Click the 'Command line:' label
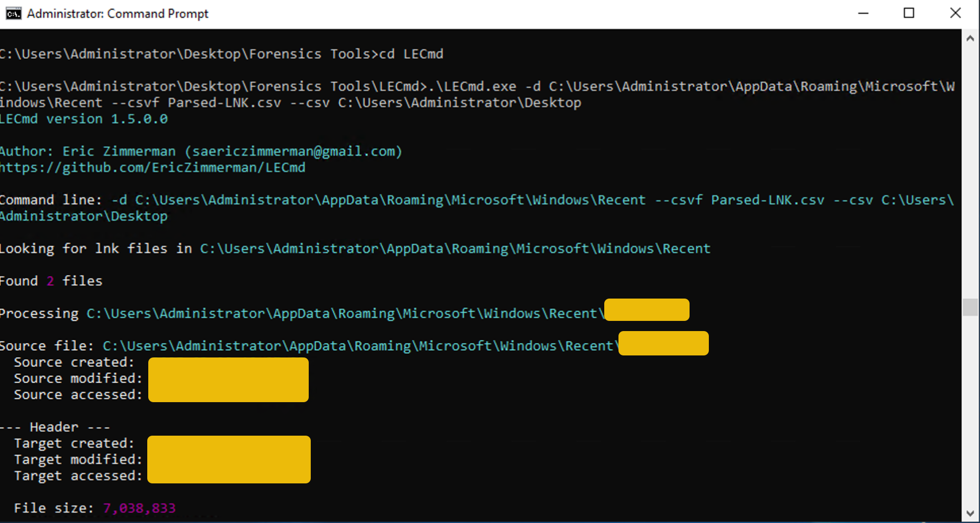This screenshot has width=980, height=523. [x=51, y=200]
